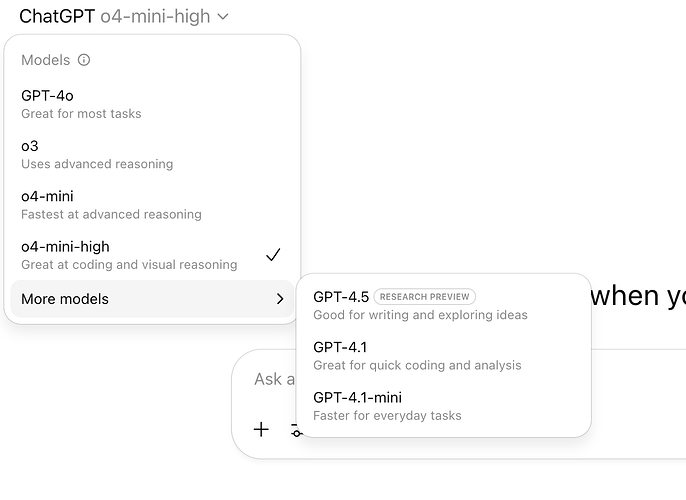Select the GPT-4.5 model
Image resolution: width=686 pixels, height=500 pixels.
pyautogui.click(x=341, y=296)
